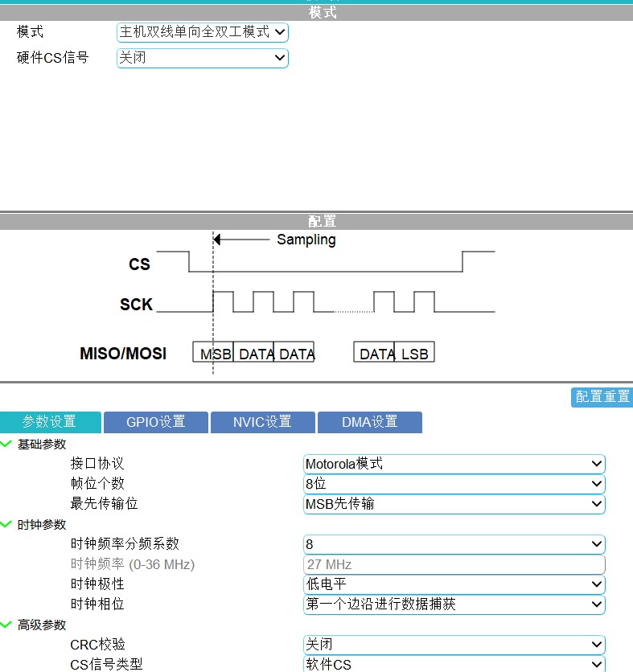This screenshot has height=672, width=633.
Task: Open the CS信号类型 dropdown
Action: 454,664
